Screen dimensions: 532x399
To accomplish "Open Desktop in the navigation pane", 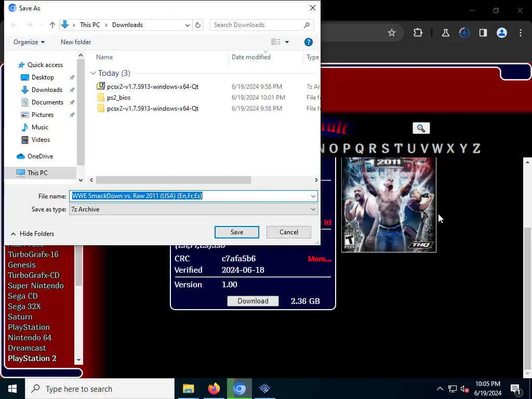I will point(43,77).
